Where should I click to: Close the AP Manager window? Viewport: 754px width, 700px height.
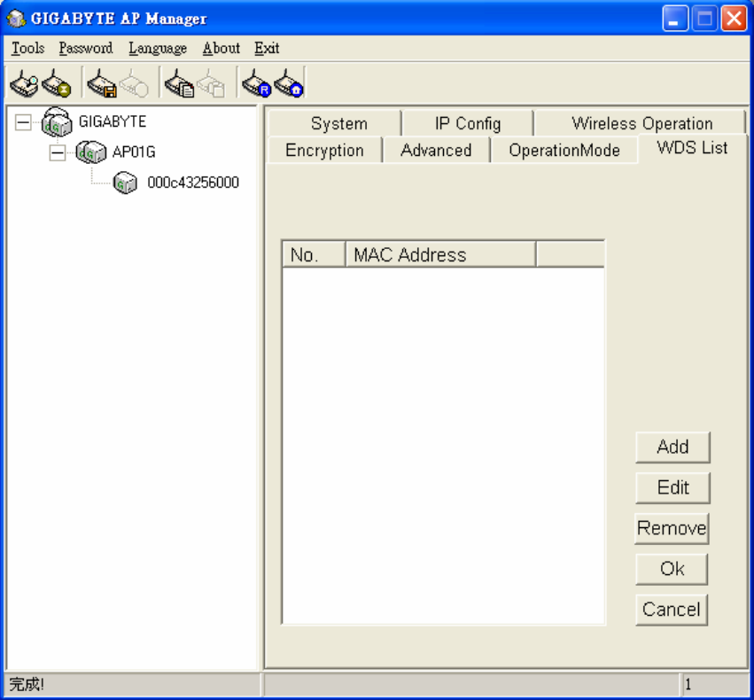[x=734, y=19]
